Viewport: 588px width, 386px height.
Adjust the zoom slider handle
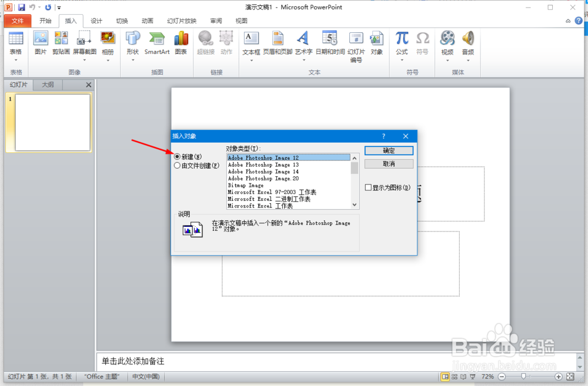[x=523, y=377]
